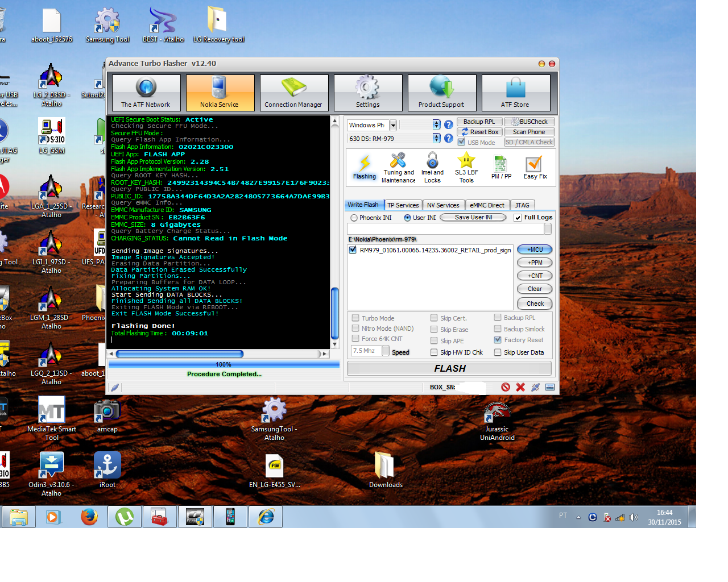Toggle the Turbo Mode checkbox

[355, 318]
